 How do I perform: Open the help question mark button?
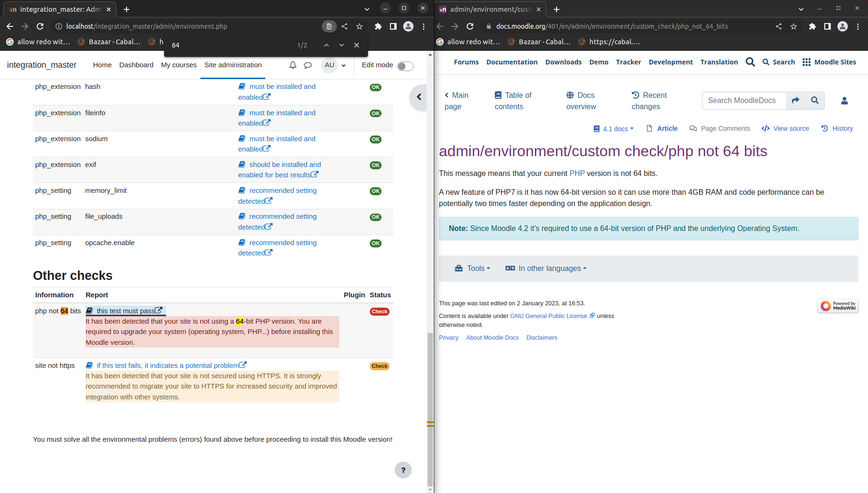[403, 470]
